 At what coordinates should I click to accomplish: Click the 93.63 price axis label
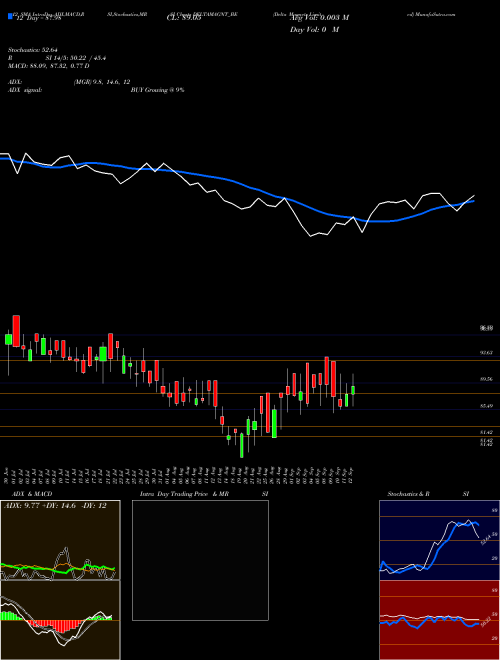(486, 353)
